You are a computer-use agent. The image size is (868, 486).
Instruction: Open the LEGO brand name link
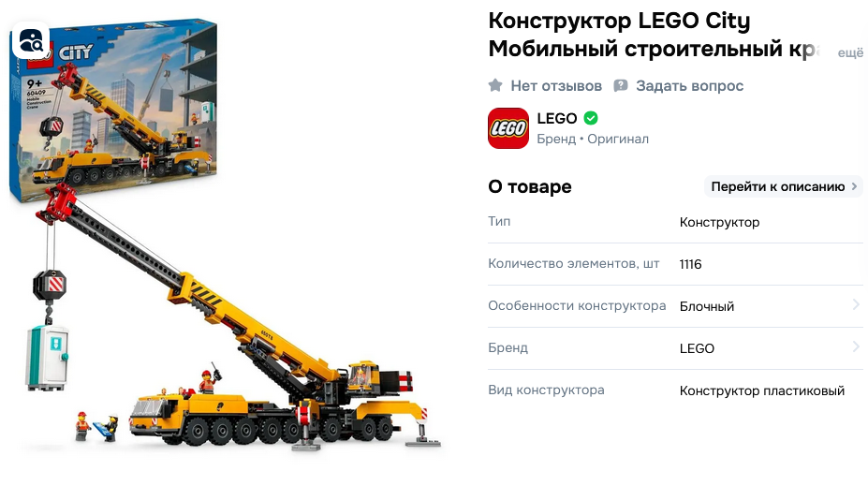coord(556,118)
